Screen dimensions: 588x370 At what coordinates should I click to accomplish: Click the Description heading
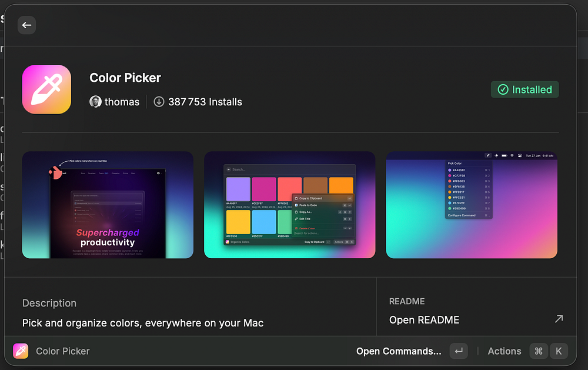coord(49,303)
